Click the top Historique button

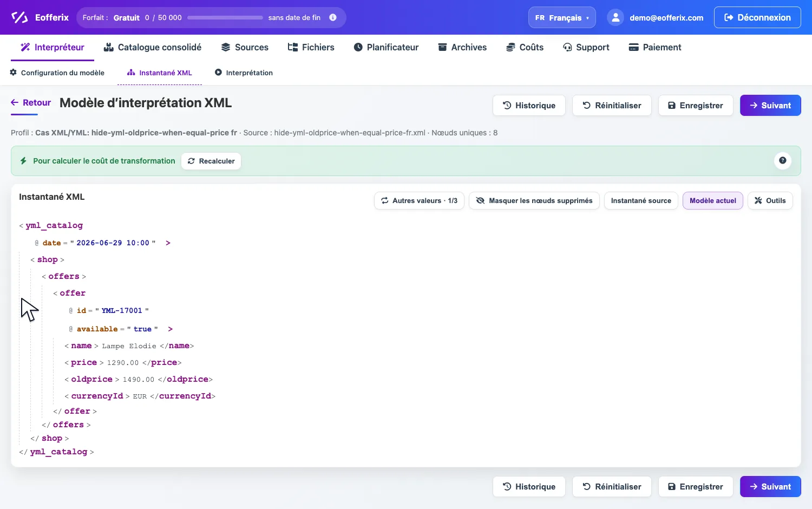(529, 106)
